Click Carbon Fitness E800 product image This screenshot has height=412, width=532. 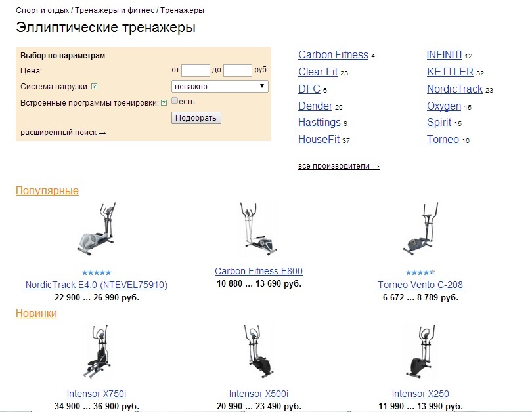pyautogui.click(x=259, y=229)
